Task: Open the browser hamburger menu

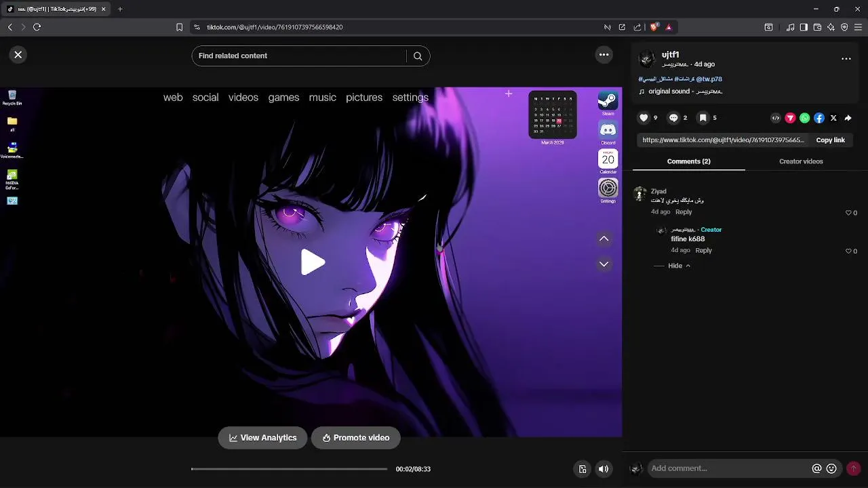Action: click(x=859, y=27)
